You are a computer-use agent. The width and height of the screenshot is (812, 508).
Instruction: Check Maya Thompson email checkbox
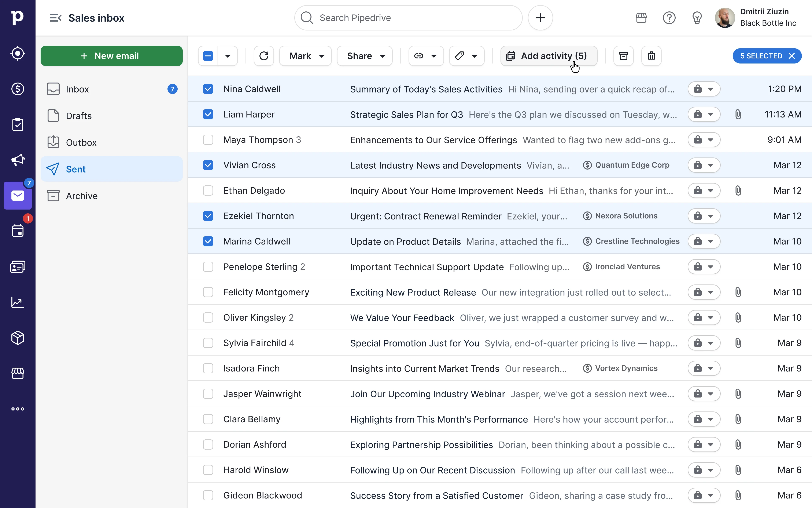(208, 140)
